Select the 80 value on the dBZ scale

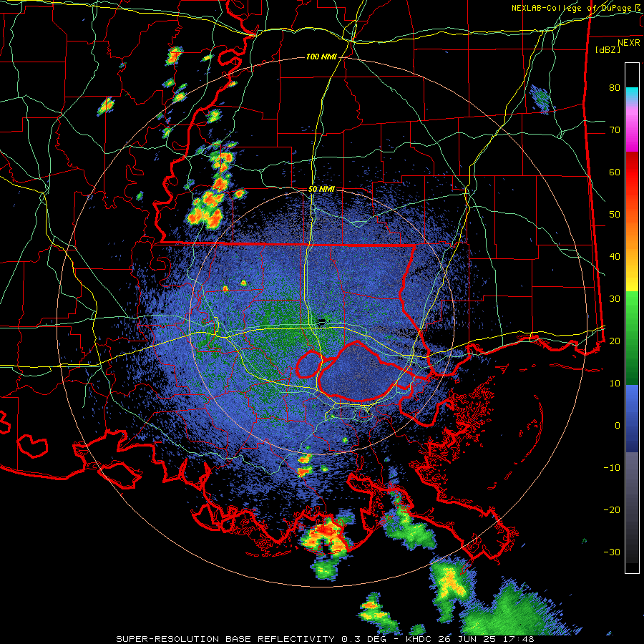coord(615,88)
